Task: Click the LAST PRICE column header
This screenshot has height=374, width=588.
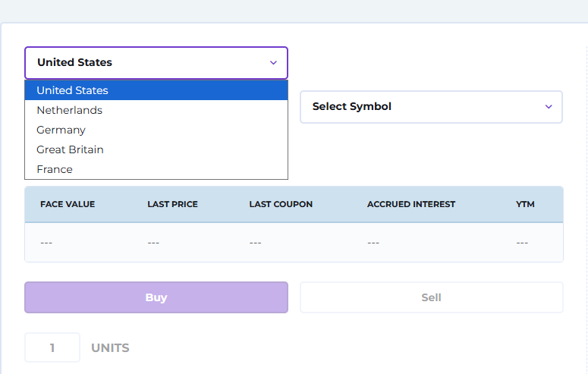Action: point(172,204)
